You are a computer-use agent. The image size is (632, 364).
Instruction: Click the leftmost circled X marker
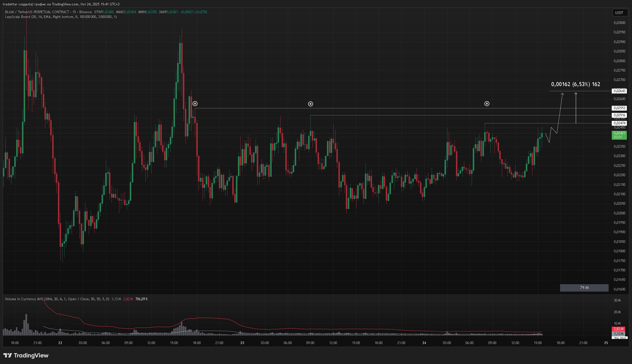tap(195, 103)
